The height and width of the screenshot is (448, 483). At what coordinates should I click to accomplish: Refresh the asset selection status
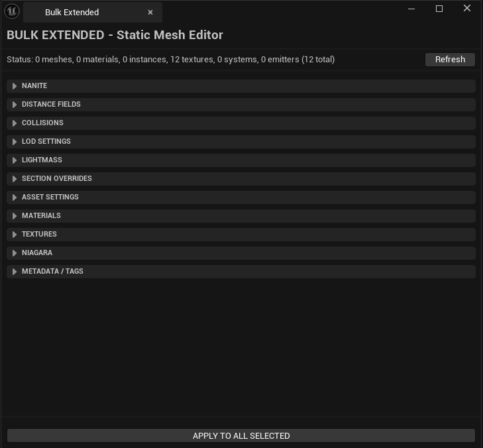[450, 60]
